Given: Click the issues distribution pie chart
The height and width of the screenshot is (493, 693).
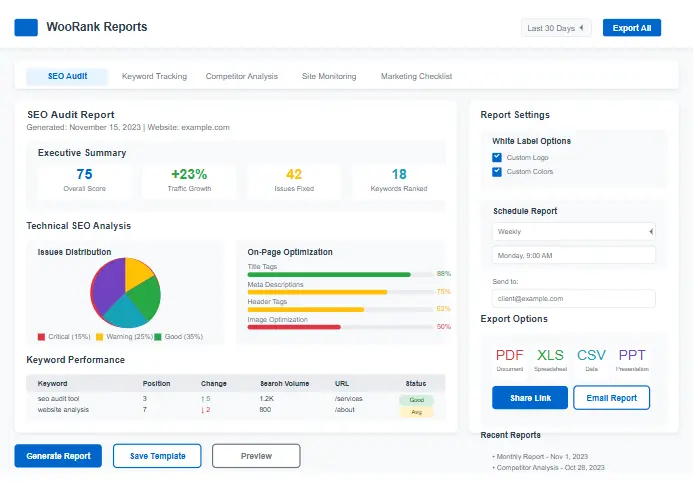Looking at the screenshot, I should pos(126,292).
